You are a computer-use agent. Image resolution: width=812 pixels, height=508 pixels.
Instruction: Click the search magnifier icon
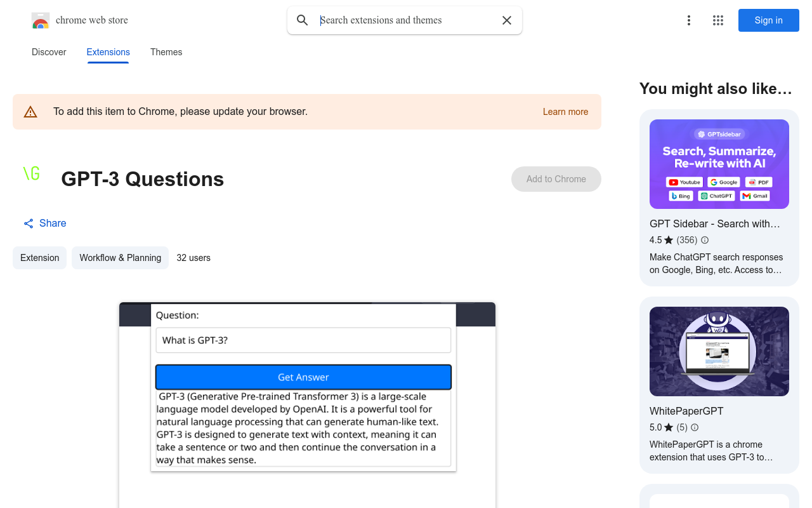(x=303, y=20)
